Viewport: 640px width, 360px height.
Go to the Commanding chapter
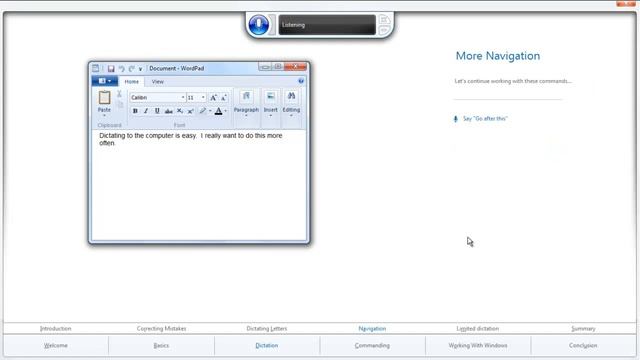click(x=372, y=346)
